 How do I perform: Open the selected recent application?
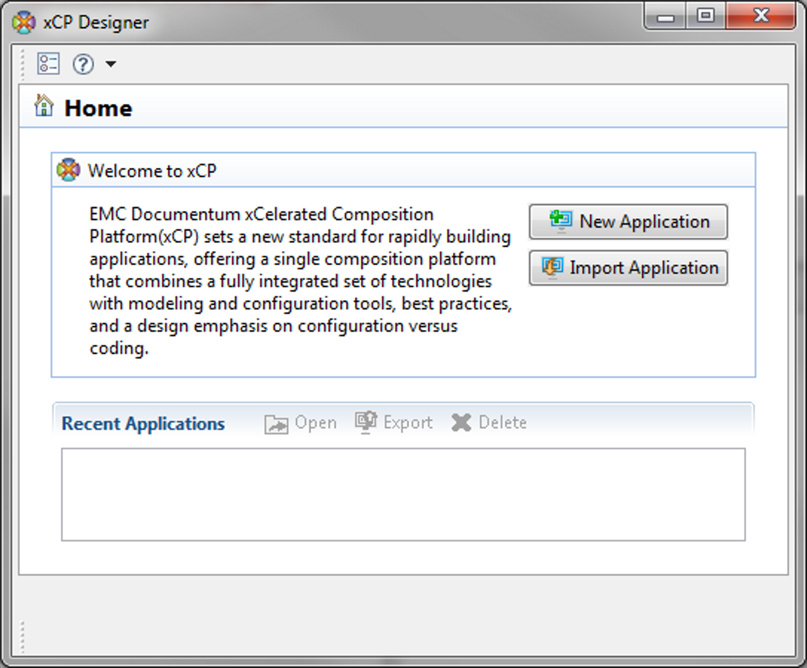click(x=301, y=423)
